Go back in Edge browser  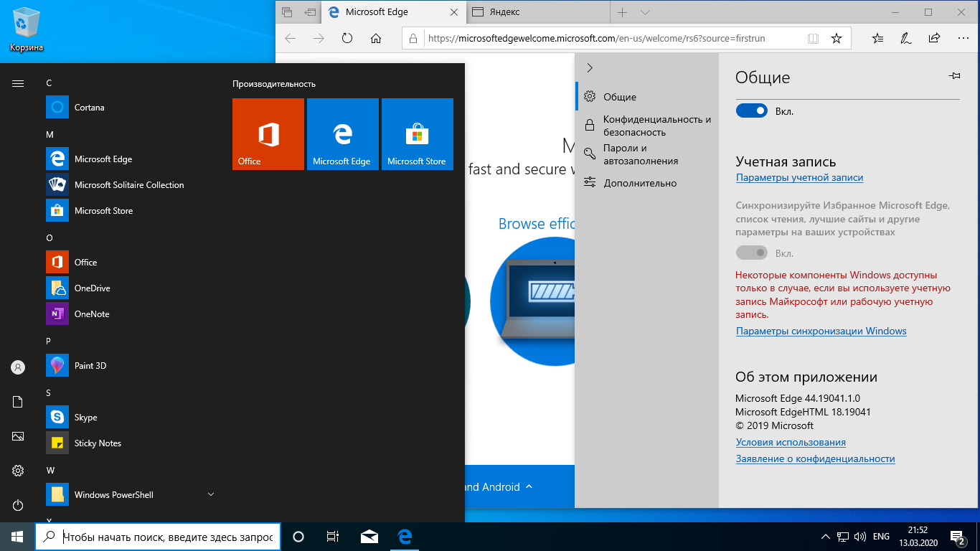click(x=290, y=38)
